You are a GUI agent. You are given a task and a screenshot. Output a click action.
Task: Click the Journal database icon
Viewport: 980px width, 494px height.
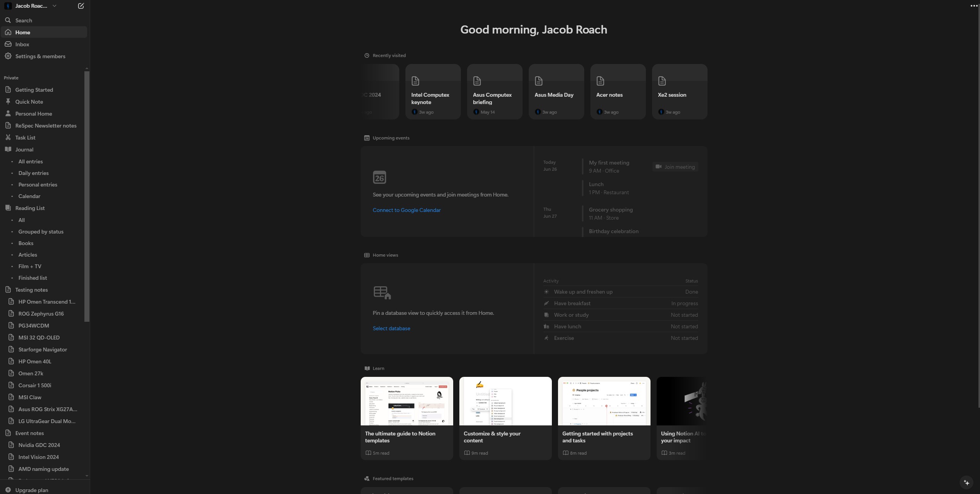click(x=8, y=150)
